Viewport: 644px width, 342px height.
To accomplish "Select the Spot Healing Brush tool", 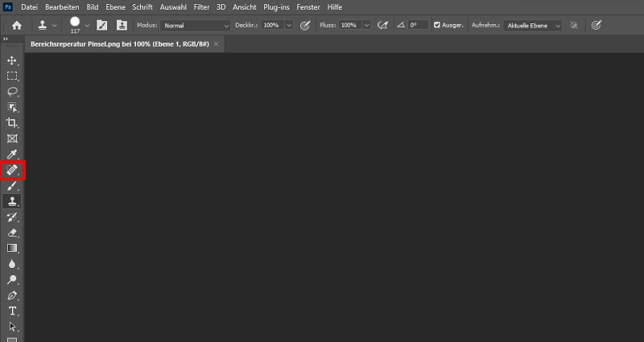I will point(13,170).
